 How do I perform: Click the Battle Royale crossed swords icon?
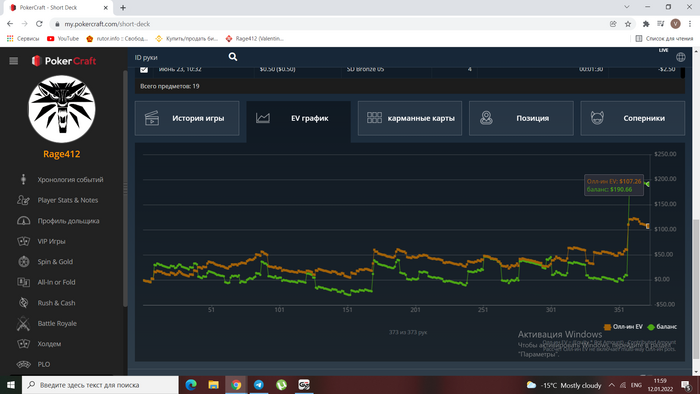click(x=23, y=323)
